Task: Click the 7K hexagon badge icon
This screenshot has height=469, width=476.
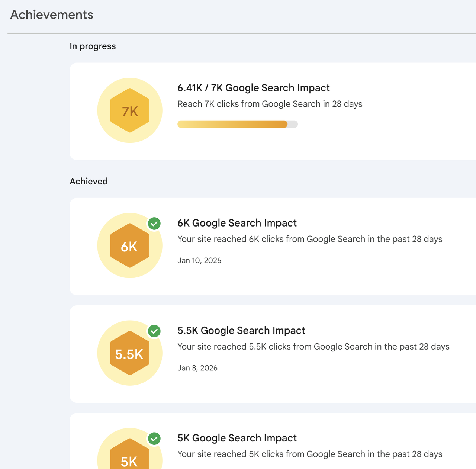Action: pos(130,110)
